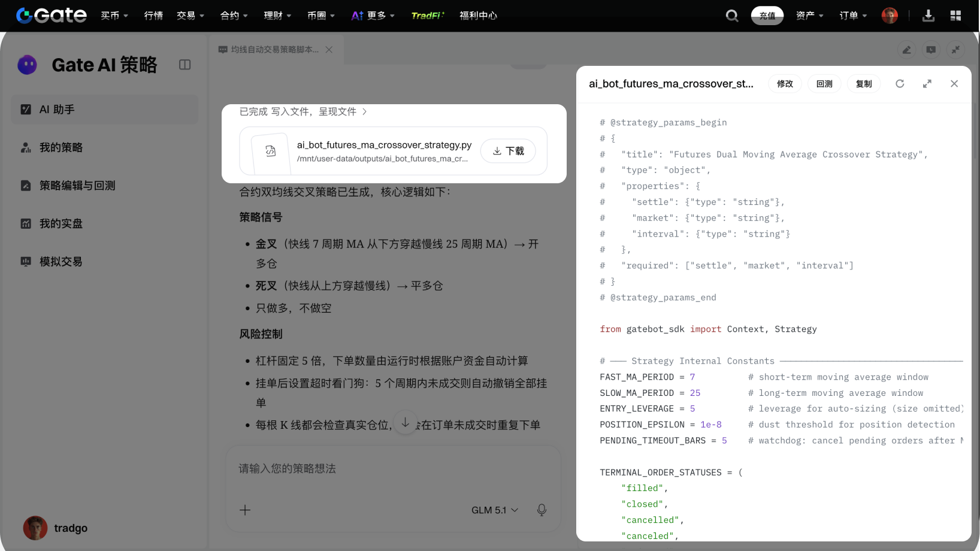Click the code panel file title
Screen dimensions: 980x551
point(672,84)
